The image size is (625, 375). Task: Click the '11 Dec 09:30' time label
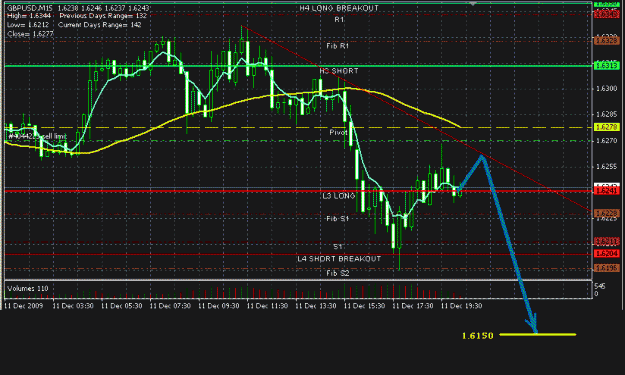[x=219, y=306]
